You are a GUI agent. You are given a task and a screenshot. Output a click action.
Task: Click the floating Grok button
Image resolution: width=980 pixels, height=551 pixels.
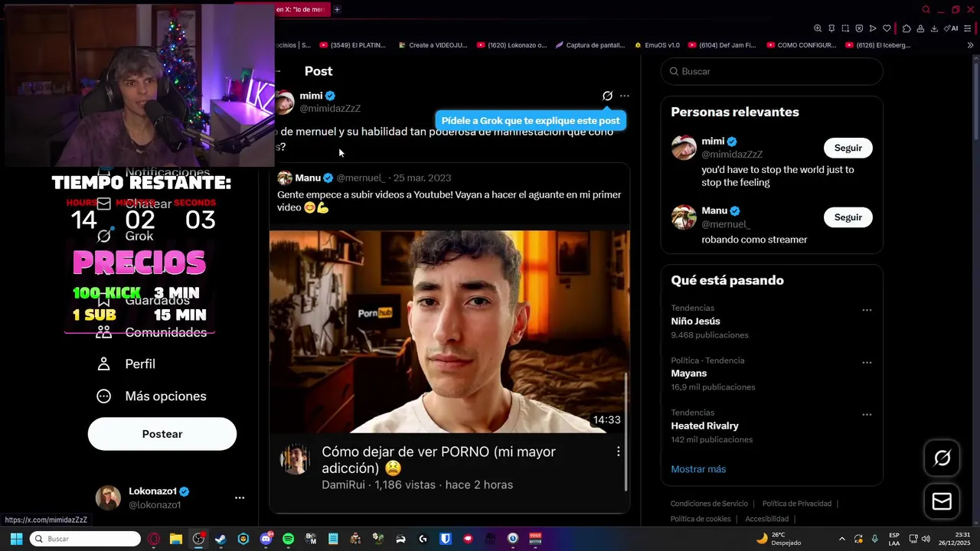tap(942, 458)
